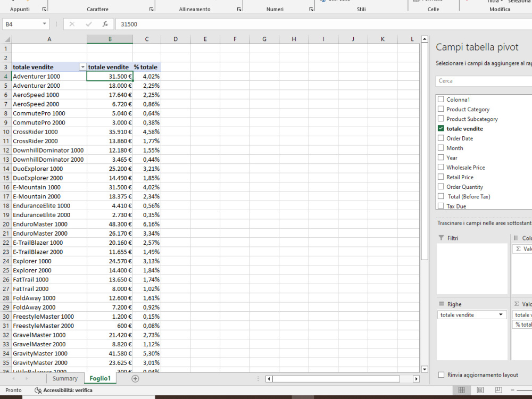Switch to Page Layout view
532x399 pixels.
pos(480,390)
